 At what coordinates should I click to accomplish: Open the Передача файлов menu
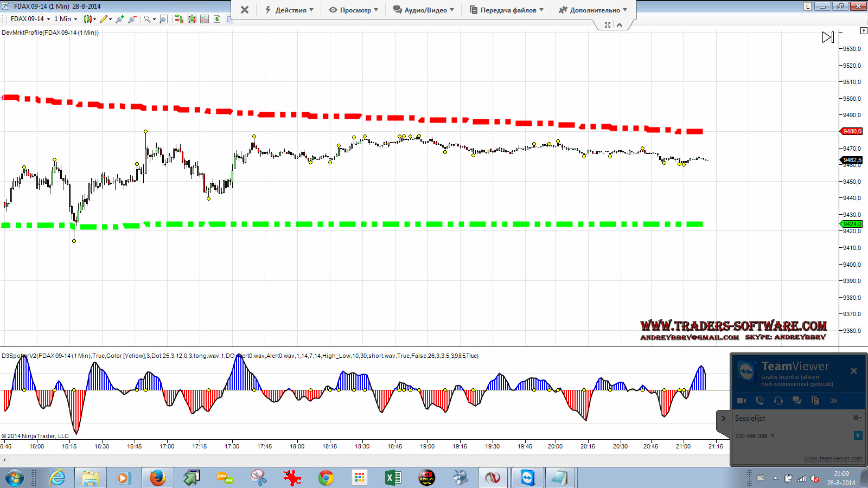pyautogui.click(x=507, y=10)
